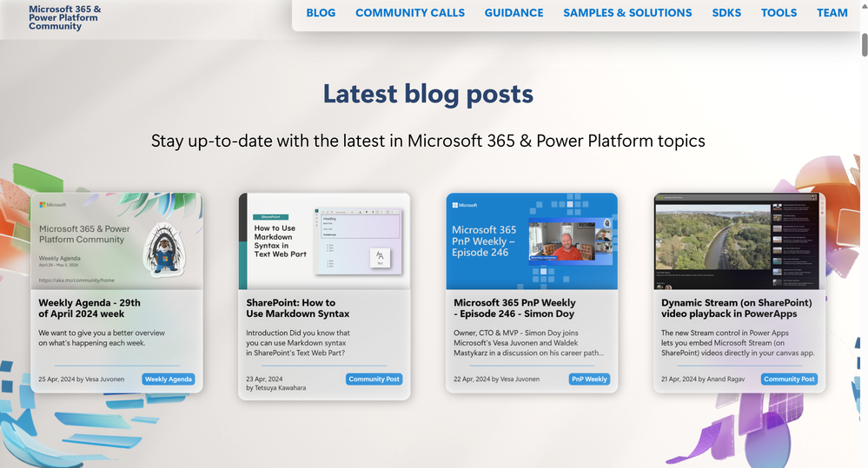
Task: Open the BLOG menu item
Action: pyautogui.click(x=321, y=13)
